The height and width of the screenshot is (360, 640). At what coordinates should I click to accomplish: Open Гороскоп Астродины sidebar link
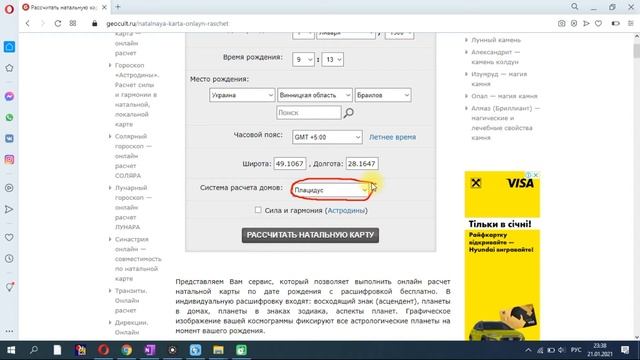[137, 95]
